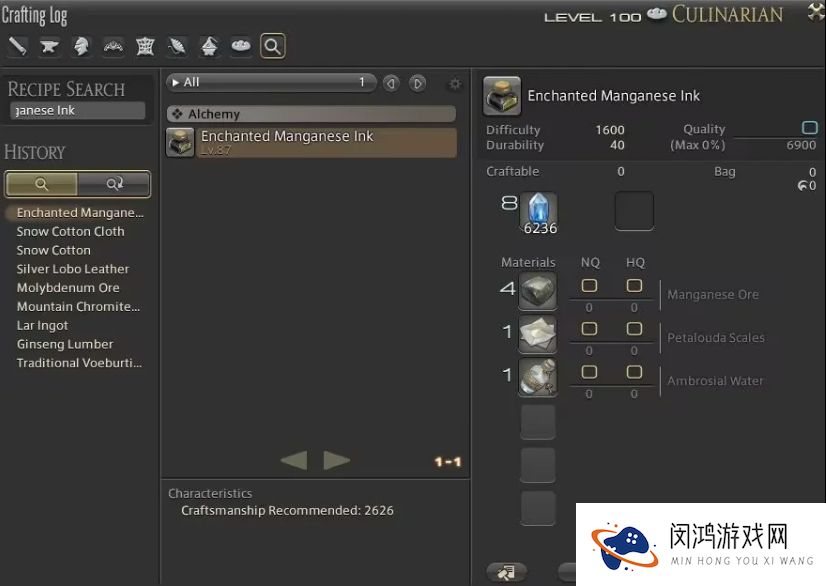Screen dimensions: 826x586
Task: Open the All level-range dropdown
Action: click(271, 83)
